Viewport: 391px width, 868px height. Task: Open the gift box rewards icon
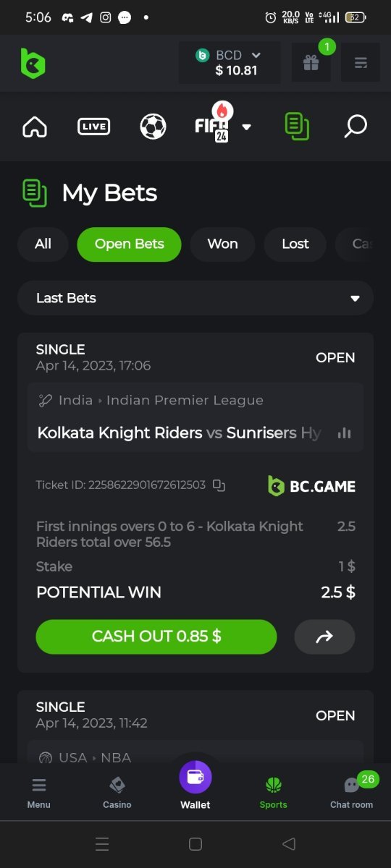point(311,63)
